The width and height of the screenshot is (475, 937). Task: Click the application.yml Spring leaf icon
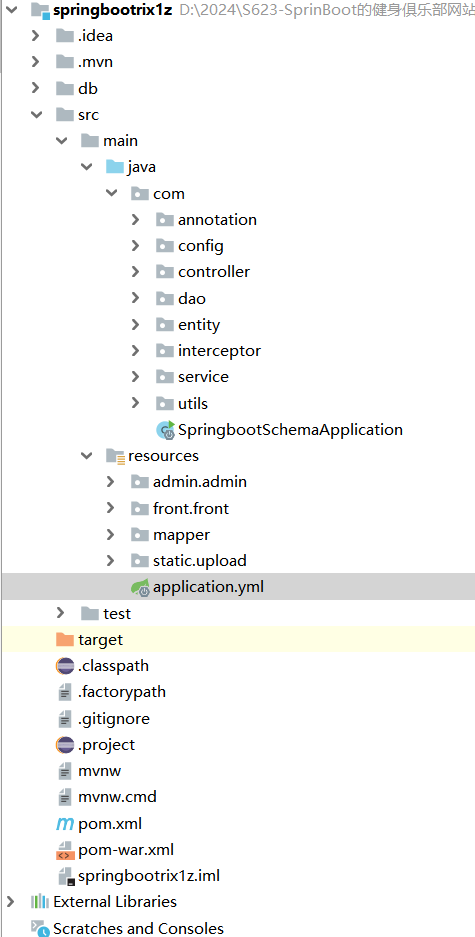(140, 587)
